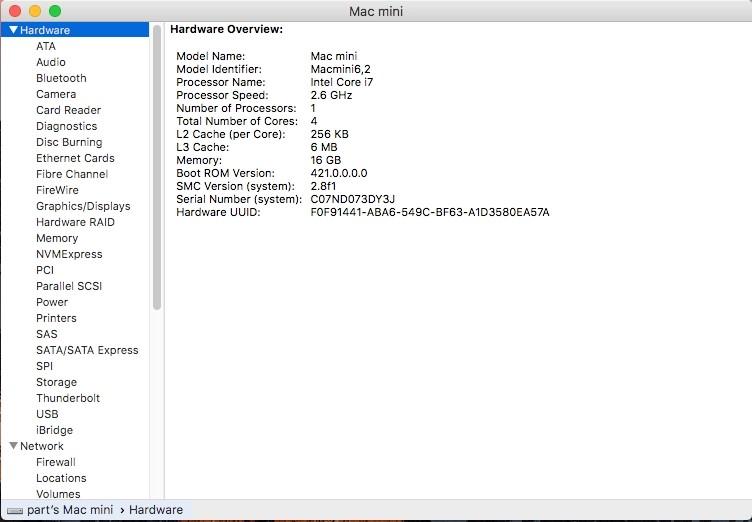Screen dimensions: 752x522
Task: Open the Camera section
Action: click(x=56, y=94)
